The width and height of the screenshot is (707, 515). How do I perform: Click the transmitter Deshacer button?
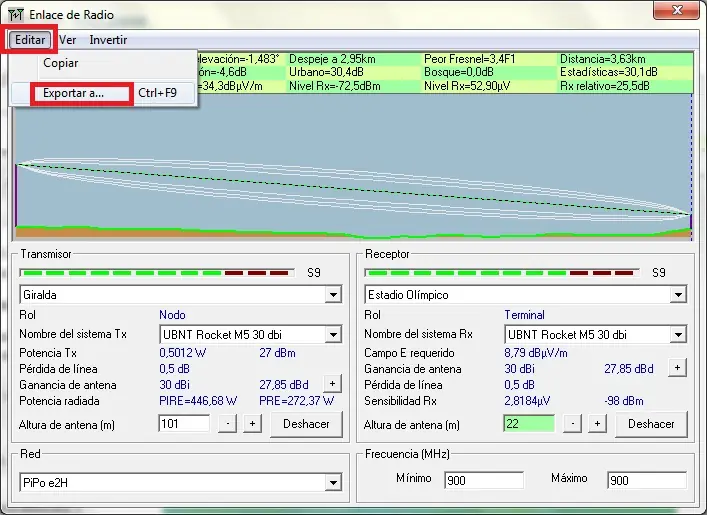pyautogui.click(x=306, y=424)
